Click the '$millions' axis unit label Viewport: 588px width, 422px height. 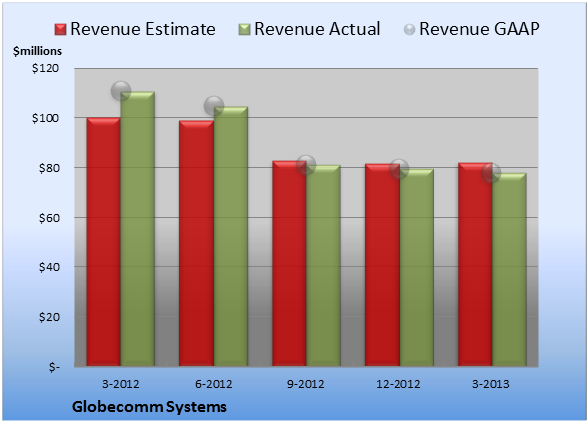(38, 51)
